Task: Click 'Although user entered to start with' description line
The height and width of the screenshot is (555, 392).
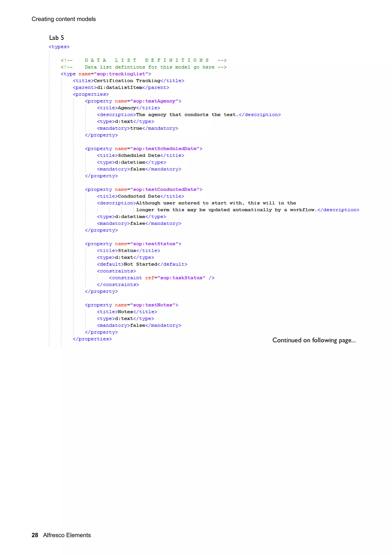Action: click(196, 203)
